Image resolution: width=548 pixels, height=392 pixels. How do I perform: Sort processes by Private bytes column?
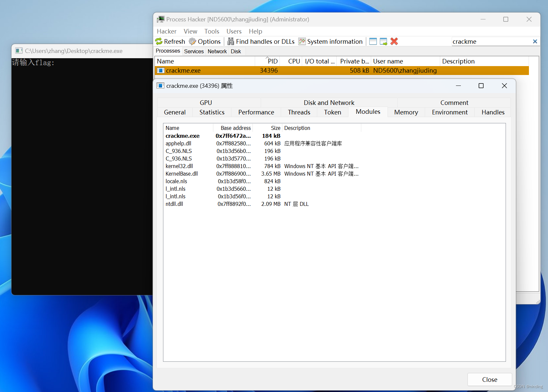click(353, 61)
